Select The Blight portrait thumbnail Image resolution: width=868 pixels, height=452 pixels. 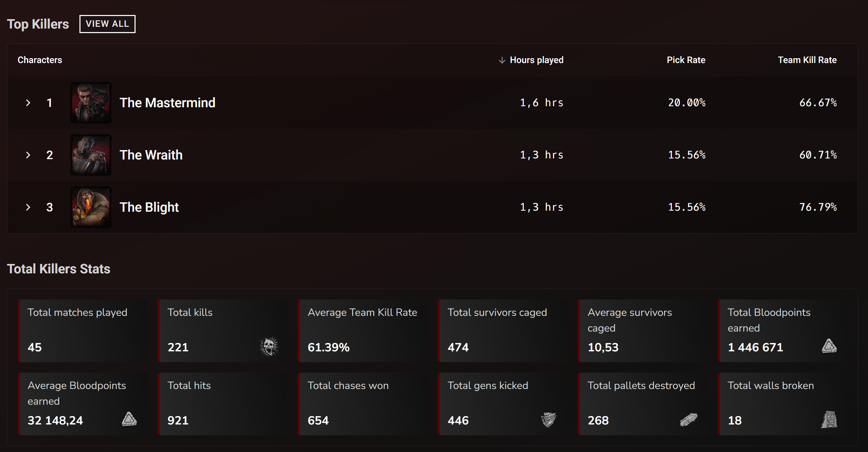pos(91,207)
